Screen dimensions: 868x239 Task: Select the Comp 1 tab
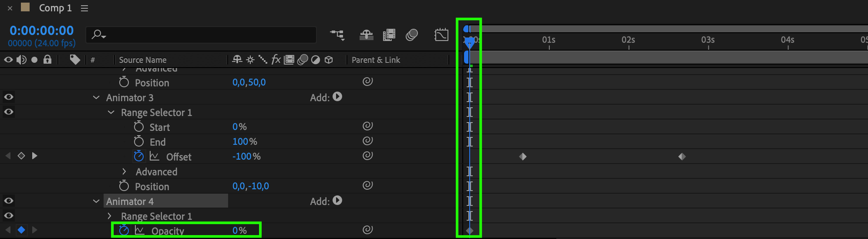coord(55,8)
